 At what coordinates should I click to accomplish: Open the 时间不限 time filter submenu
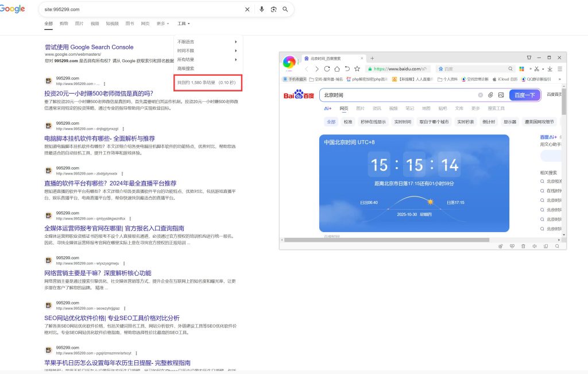coord(207,51)
